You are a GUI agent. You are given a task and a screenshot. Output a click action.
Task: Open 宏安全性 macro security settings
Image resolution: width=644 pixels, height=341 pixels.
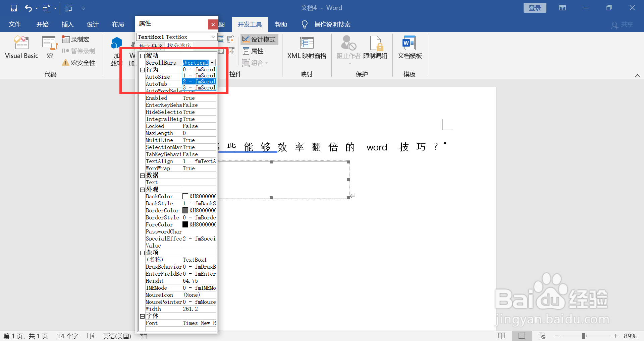pos(79,63)
